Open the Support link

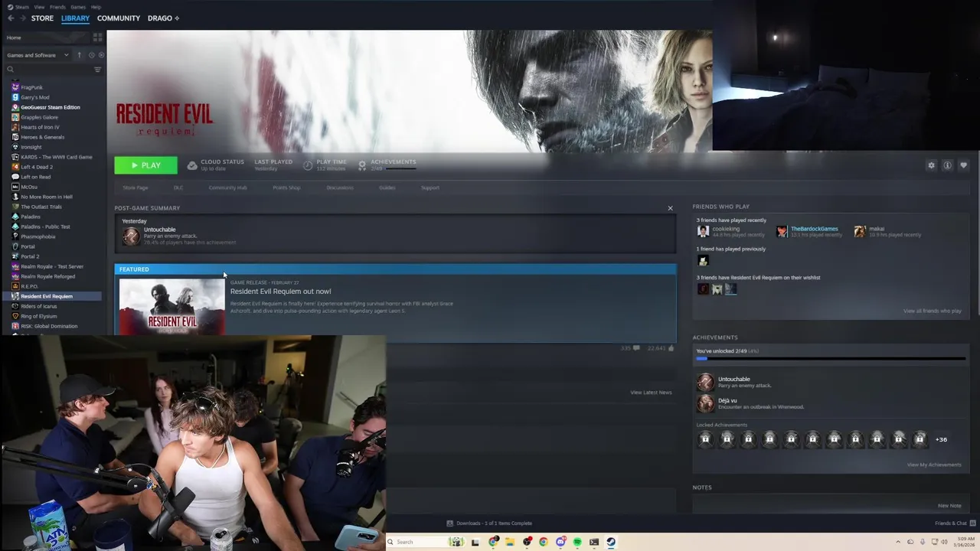430,187
